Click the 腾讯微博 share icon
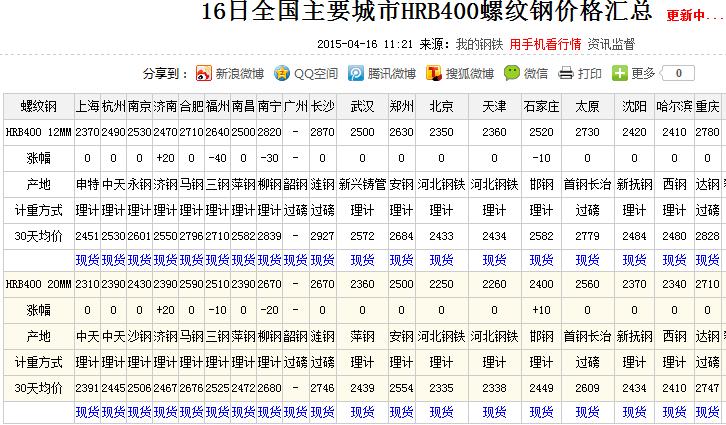Viewport: 726px width, 425px height. pyautogui.click(x=356, y=73)
